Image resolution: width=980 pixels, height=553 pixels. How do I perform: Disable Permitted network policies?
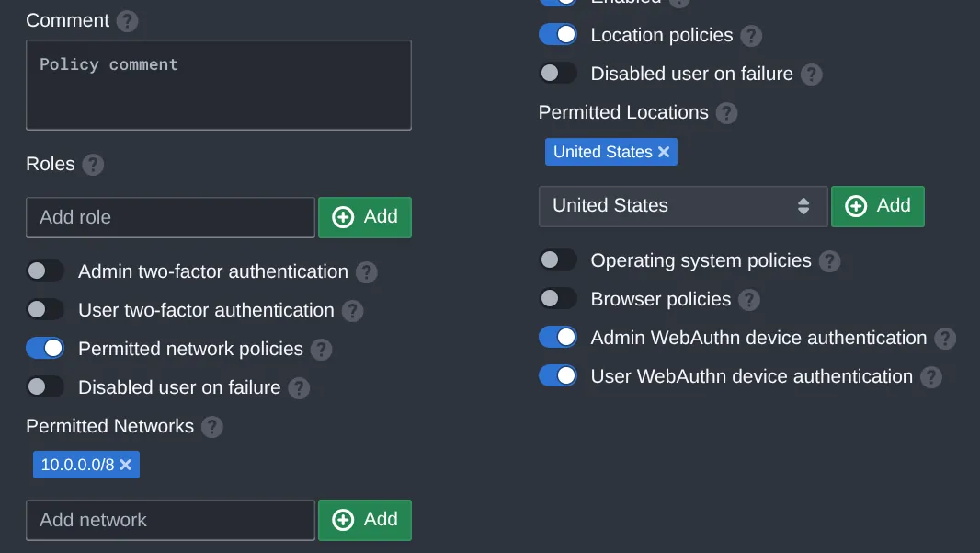click(x=45, y=349)
